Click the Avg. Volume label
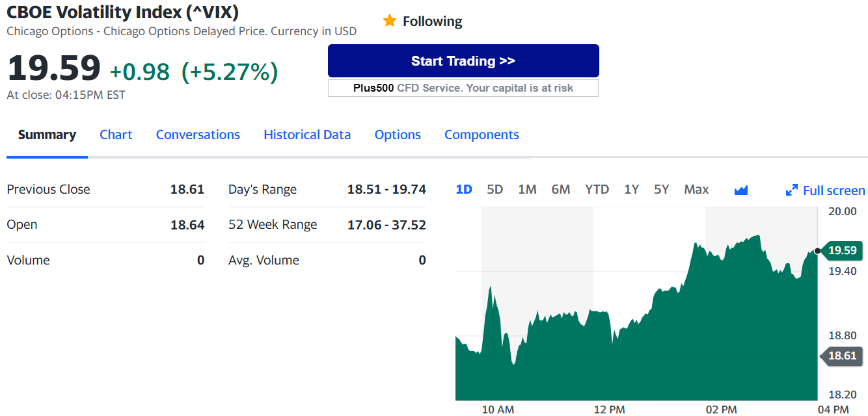868x416 pixels. 264,260
